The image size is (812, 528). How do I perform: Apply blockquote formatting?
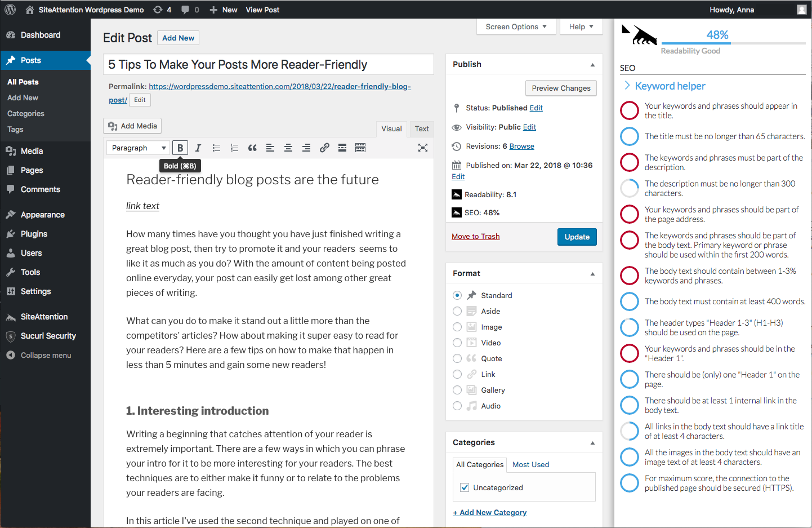point(252,148)
